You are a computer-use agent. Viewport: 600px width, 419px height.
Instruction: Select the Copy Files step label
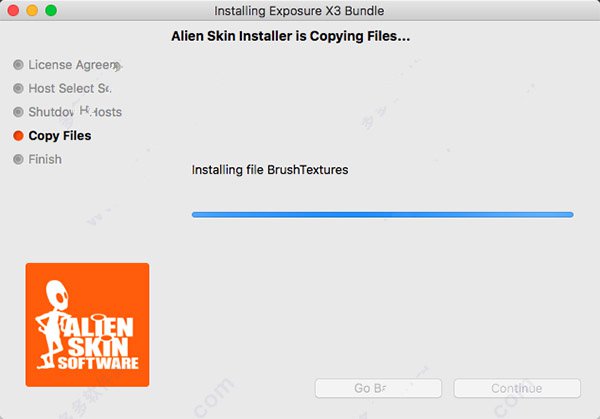60,136
